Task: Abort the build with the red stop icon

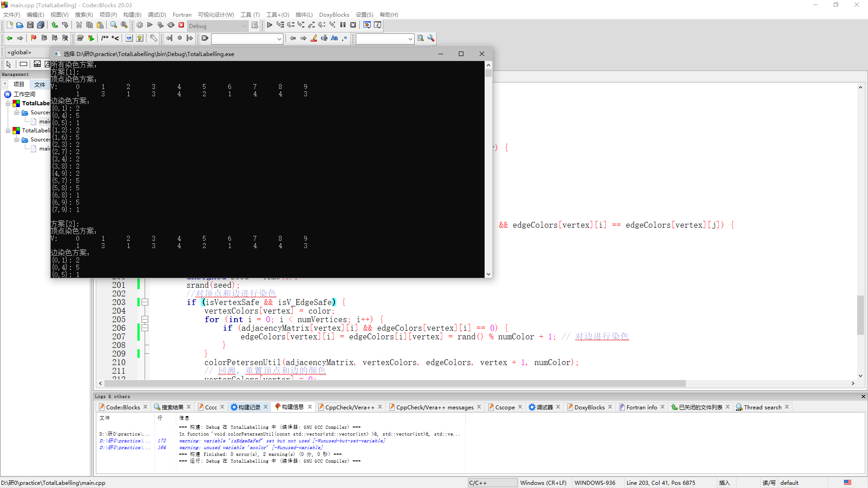Action: 181,25
